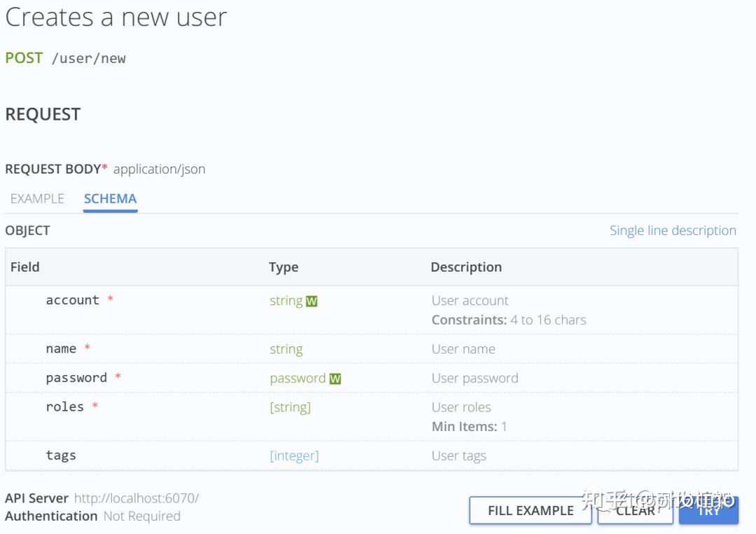Expand the tags field entry
This screenshot has height=534, width=756.
pyautogui.click(x=61, y=456)
